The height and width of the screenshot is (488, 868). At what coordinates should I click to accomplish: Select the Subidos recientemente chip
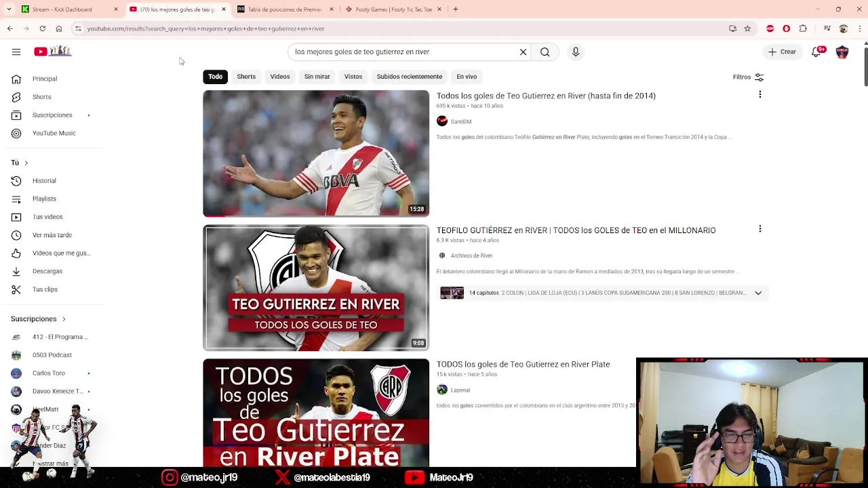pyautogui.click(x=410, y=77)
